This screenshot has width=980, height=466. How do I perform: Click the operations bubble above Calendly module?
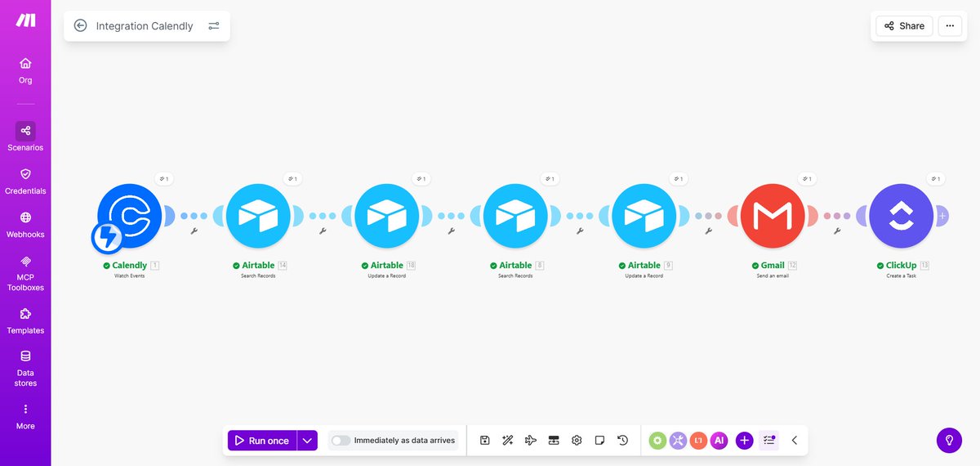(164, 178)
